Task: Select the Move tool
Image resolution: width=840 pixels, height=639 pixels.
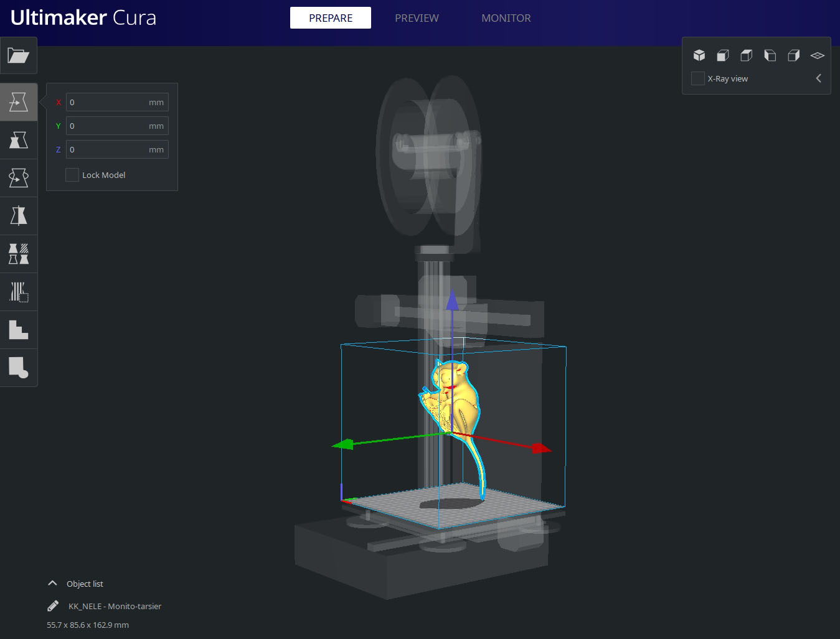Action: coord(19,102)
